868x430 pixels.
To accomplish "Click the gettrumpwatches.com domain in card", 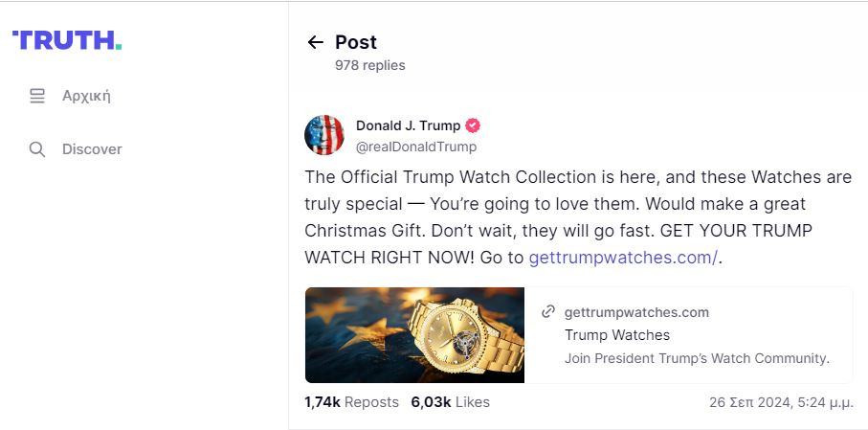I will click(636, 312).
